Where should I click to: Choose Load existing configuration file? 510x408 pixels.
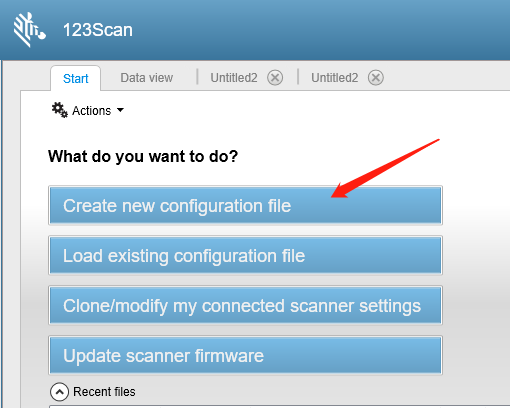coord(245,255)
